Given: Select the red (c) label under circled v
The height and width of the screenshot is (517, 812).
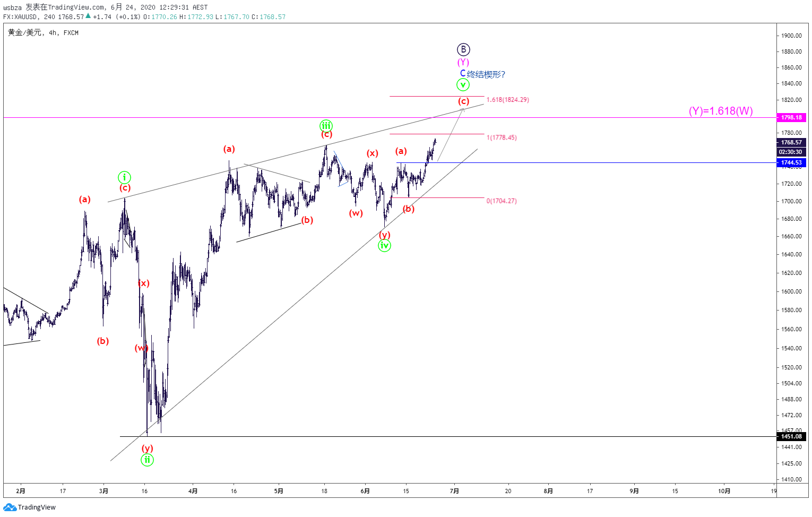Looking at the screenshot, I should (463, 101).
